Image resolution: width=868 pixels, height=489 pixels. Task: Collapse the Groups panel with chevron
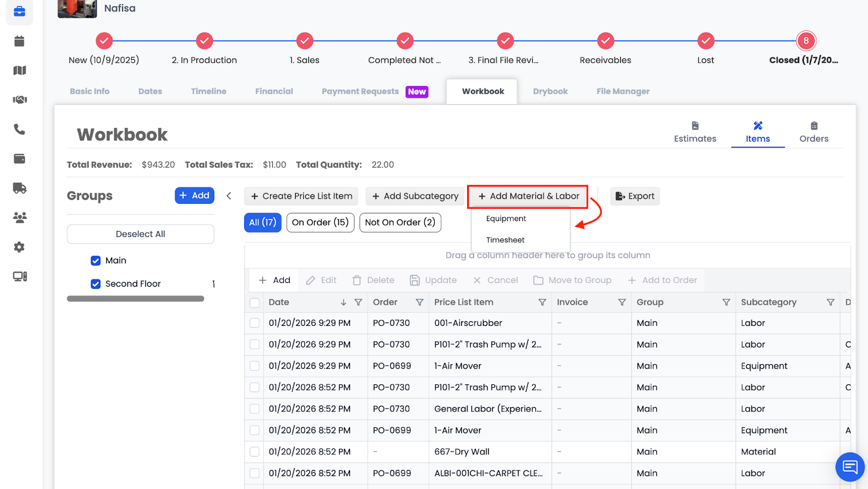pyautogui.click(x=229, y=196)
